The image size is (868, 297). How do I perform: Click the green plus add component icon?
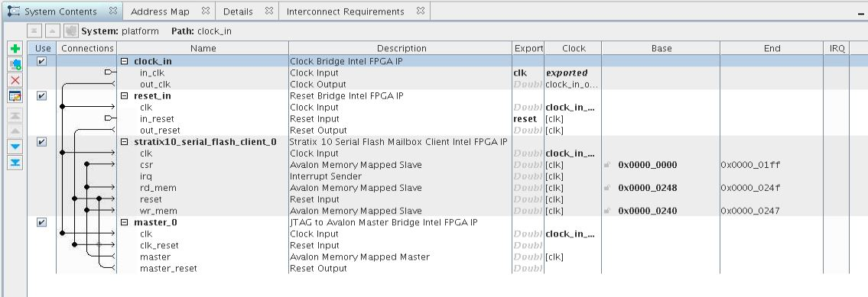[x=15, y=49]
